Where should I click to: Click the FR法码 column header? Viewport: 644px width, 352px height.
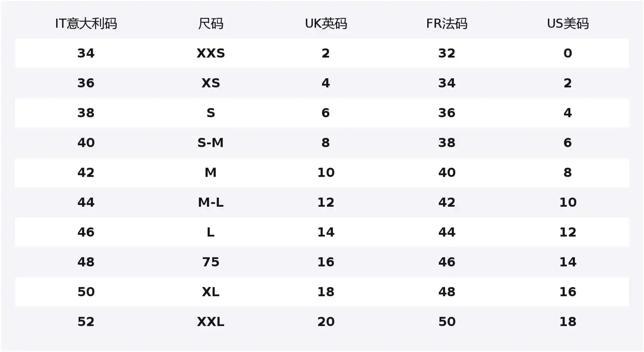pos(447,24)
